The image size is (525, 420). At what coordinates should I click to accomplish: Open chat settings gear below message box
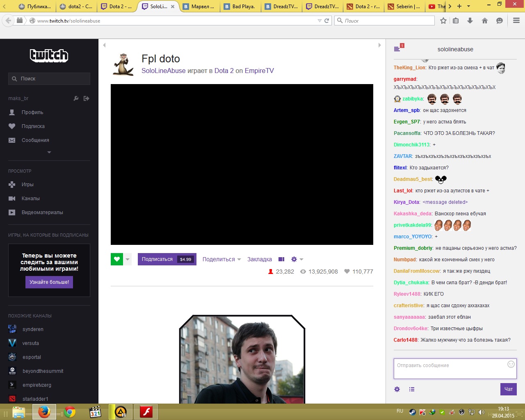coord(397,389)
